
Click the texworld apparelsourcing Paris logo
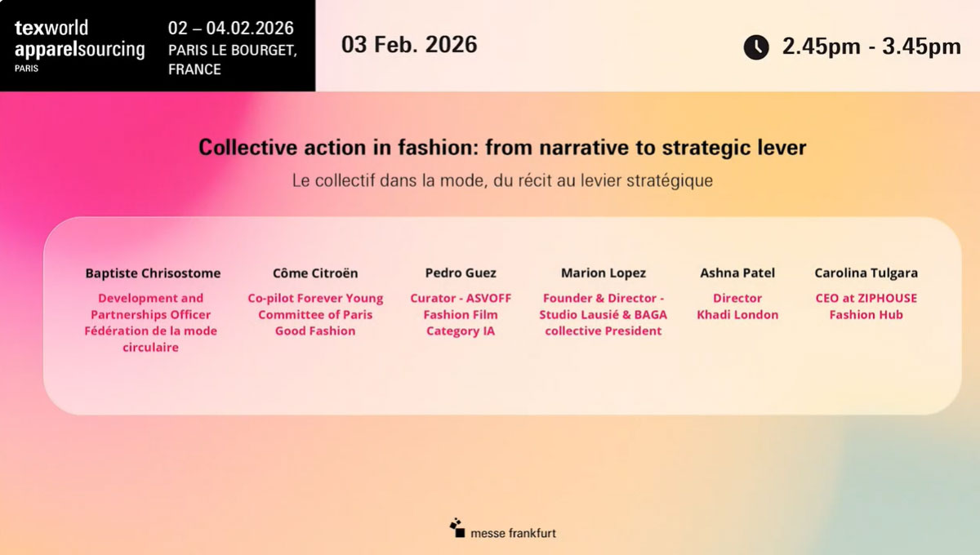(x=77, y=45)
